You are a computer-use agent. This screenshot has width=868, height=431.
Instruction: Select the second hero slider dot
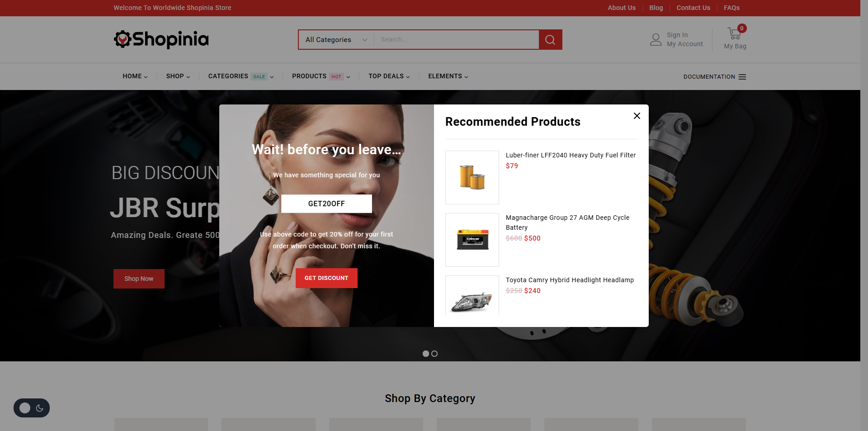point(434,354)
